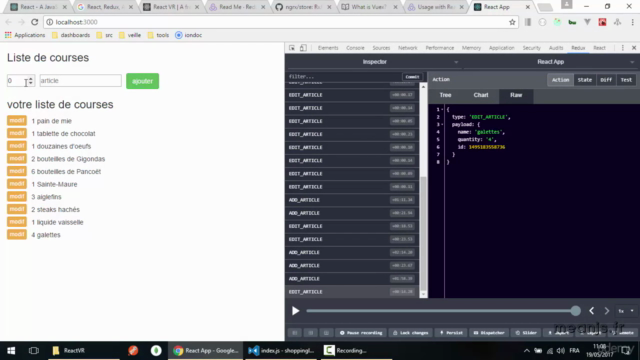Click modif for bouteilles de Gigondas

tap(17, 159)
